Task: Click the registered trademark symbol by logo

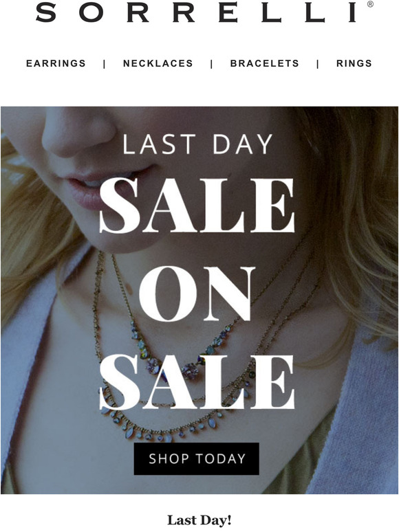Action: [x=370, y=4]
